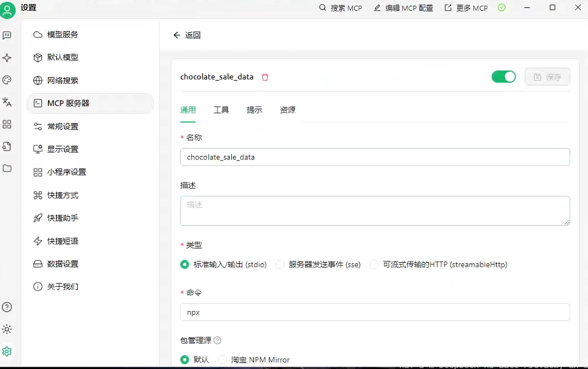Open the AI agents sparkle icon
The width and height of the screenshot is (588, 369).
click(x=8, y=57)
